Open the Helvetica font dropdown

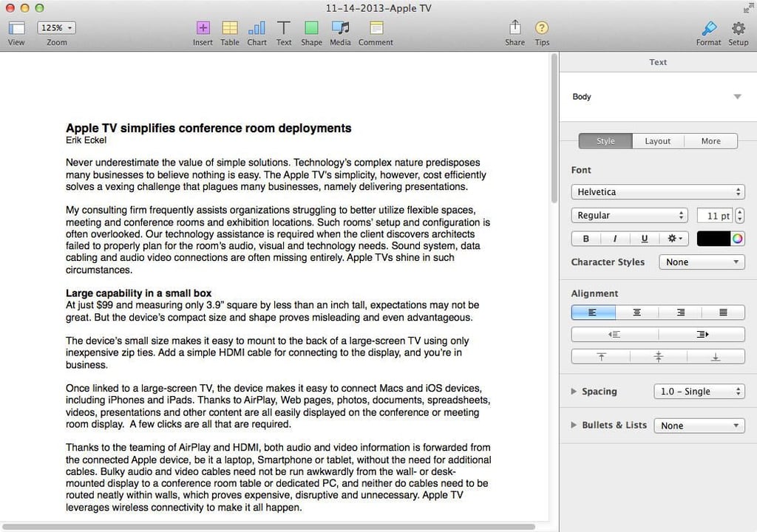click(658, 191)
